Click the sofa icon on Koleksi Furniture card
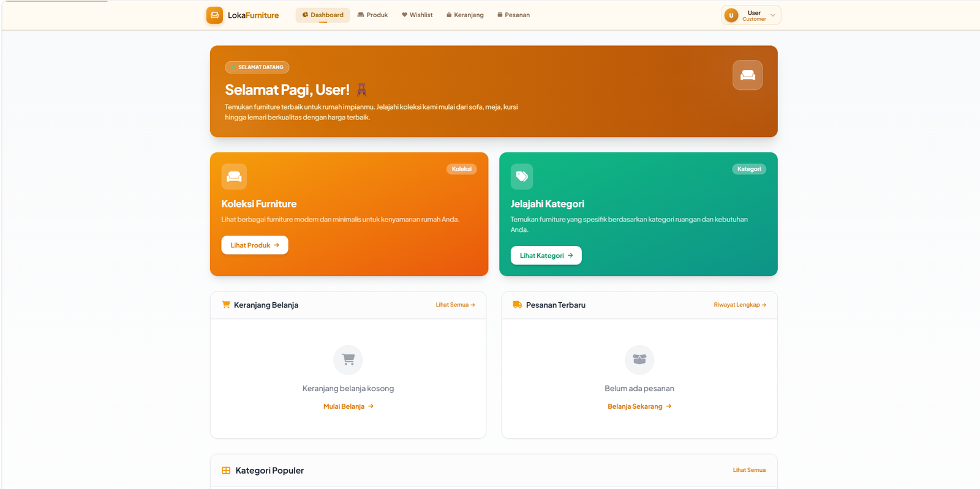 234,176
